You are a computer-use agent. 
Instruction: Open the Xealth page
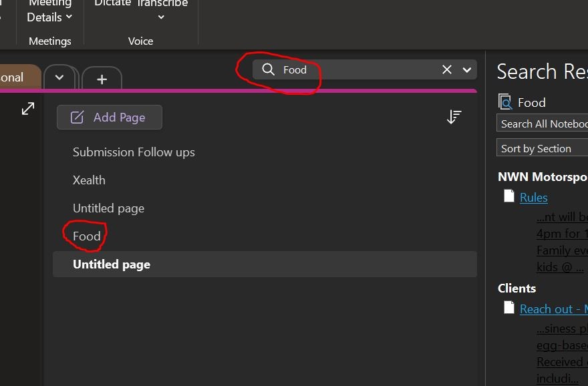point(89,180)
